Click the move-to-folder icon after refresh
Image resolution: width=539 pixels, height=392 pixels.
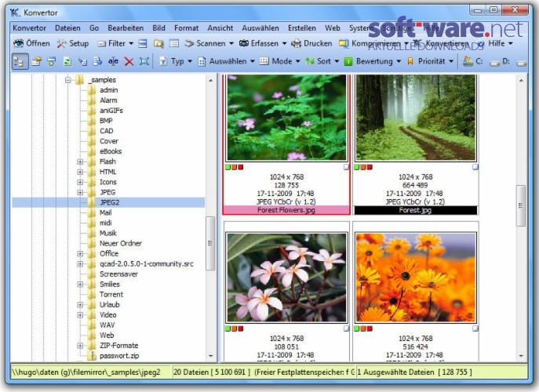[x=82, y=61]
